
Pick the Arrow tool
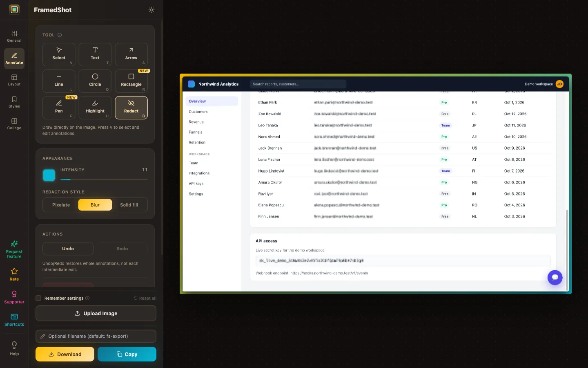pyautogui.click(x=131, y=54)
